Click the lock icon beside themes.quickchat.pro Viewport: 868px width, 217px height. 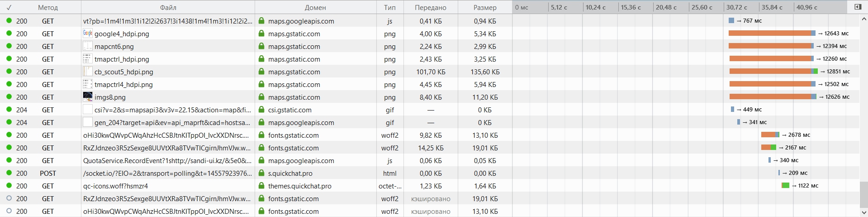tap(261, 186)
